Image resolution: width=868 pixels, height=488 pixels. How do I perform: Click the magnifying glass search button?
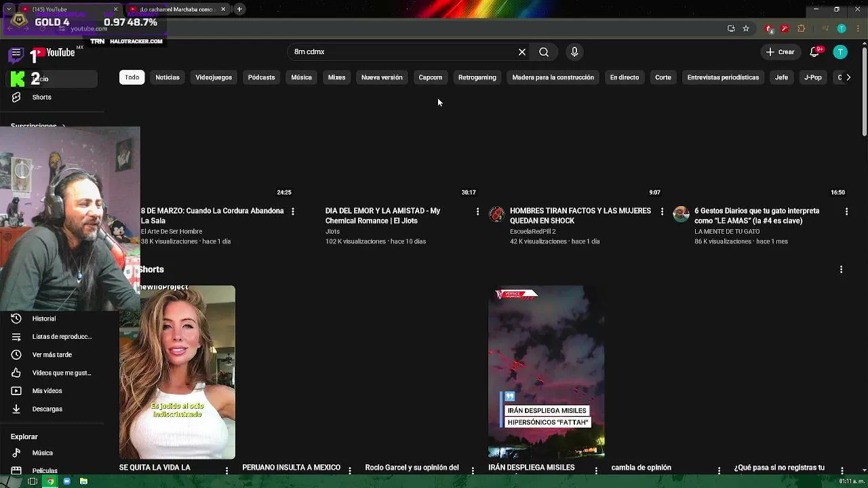[x=544, y=52]
